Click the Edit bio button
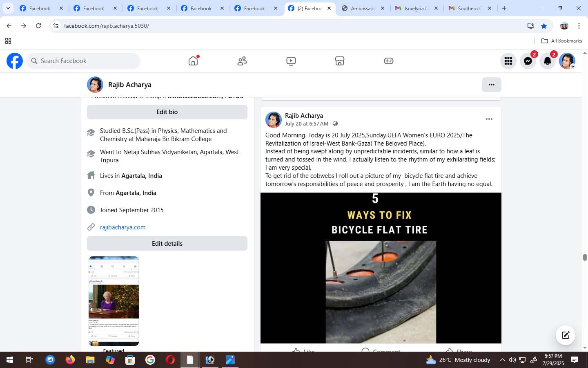Image resolution: width=588 pixels, height=368 pixels. (167, 112)
